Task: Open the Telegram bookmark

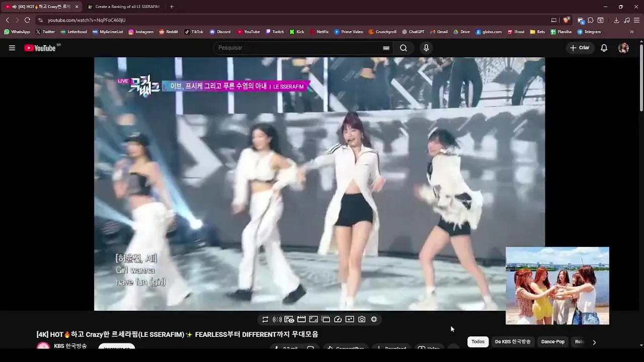Action: pyautogui.click(x=589, y=32)
